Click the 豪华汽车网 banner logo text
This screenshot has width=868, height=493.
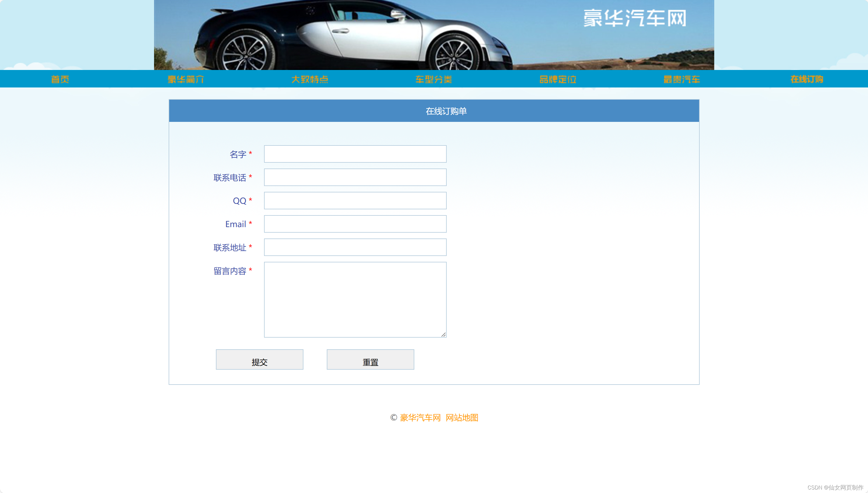(635, 18)
